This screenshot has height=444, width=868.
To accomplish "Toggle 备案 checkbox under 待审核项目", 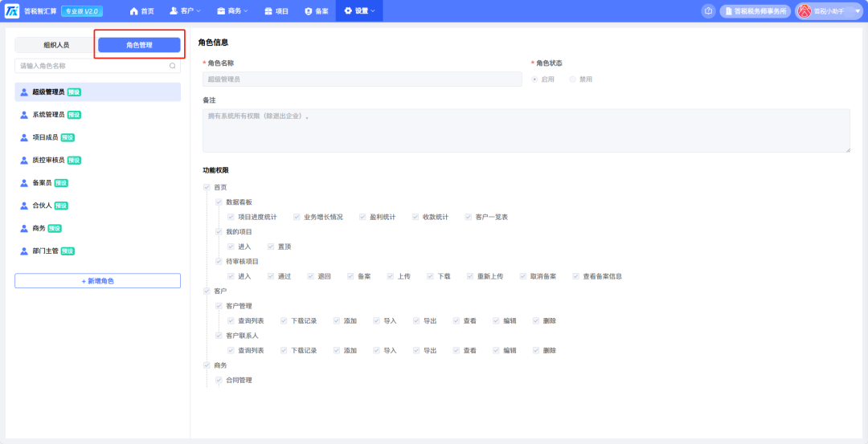I will (351, 276).
